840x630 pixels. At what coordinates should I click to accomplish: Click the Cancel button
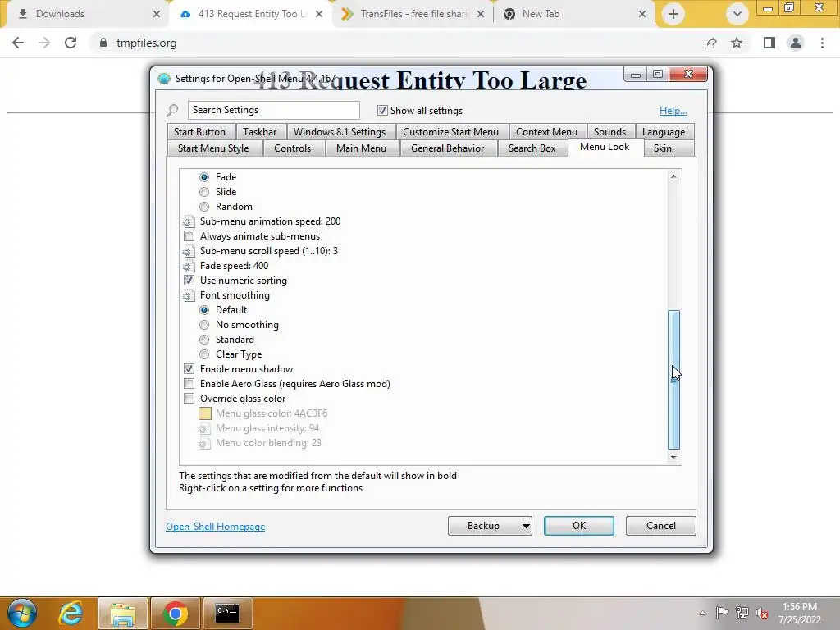[661, 526]
